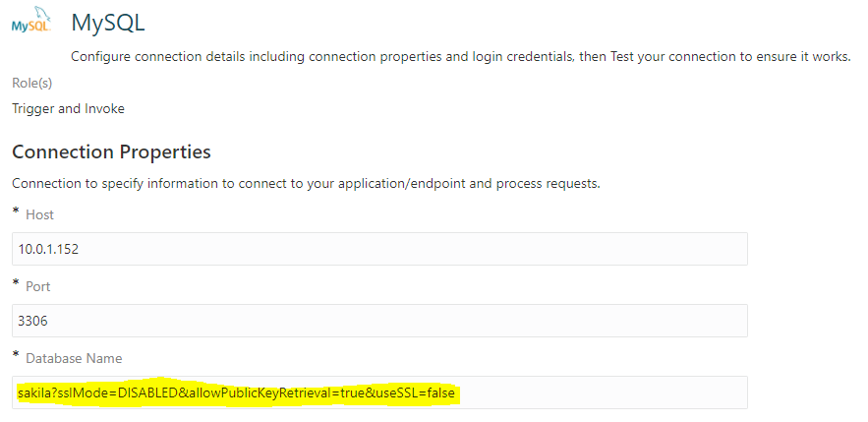The width and height of the screenshot is (868, 422).
Task: Focus the Host input field
Action: 379,249
